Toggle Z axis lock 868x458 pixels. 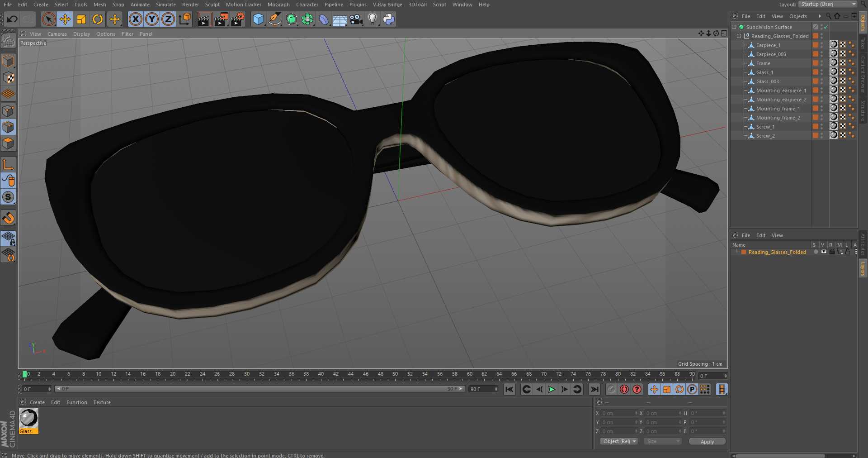168,19
